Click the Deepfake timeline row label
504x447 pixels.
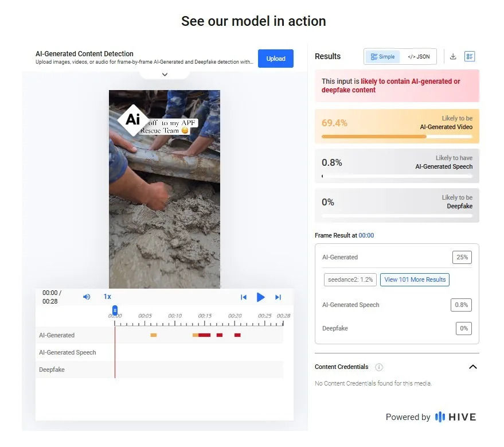click(52, 370)
